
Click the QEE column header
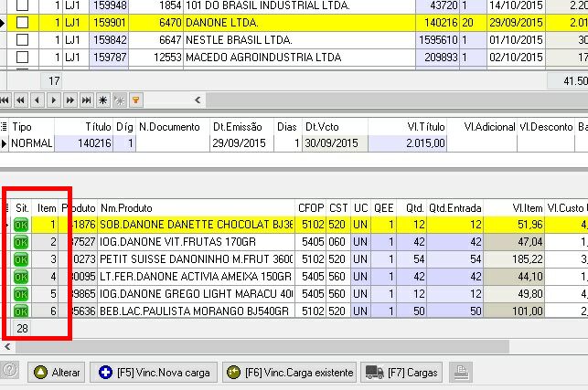pos(384,208)
